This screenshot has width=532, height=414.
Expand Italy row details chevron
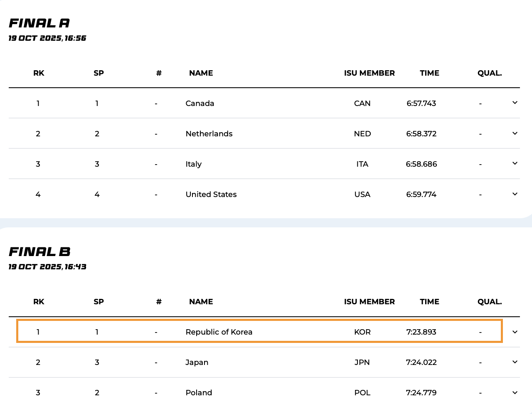(x=515, y=163)
